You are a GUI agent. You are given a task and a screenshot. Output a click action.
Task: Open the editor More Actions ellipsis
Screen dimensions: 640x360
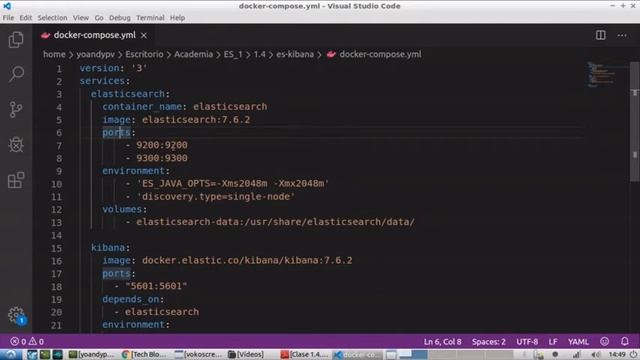(x=622, y=36)
